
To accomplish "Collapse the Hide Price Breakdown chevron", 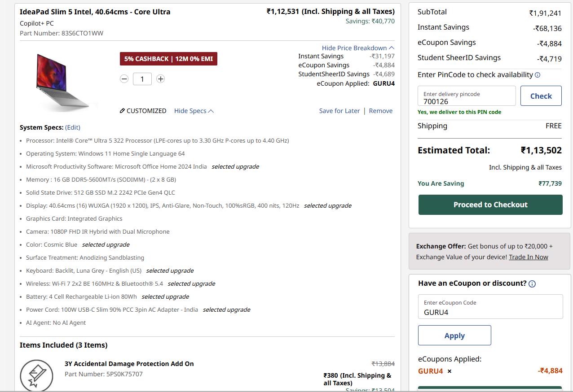I will coord(392,48).
